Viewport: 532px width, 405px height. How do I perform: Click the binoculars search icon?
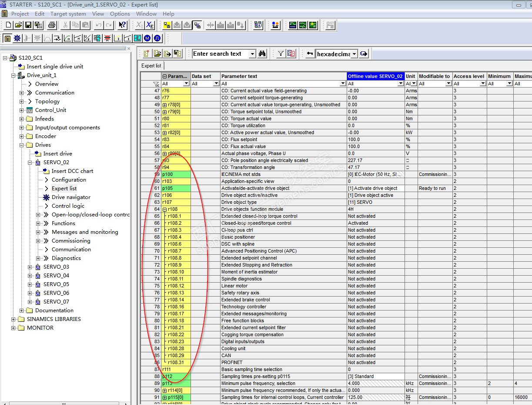pyautogui.click(x=262, y=54)
